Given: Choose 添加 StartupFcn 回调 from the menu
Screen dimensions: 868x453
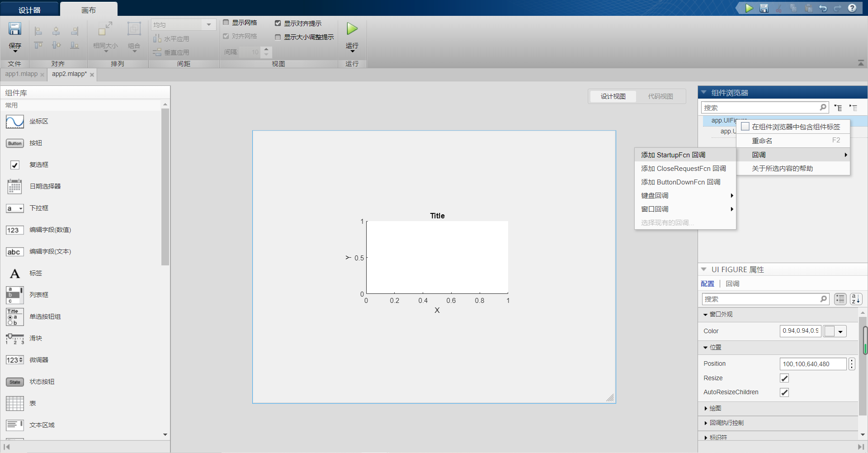Looking at the screenshot, I should pyautogui.click(x=673, y=155).
